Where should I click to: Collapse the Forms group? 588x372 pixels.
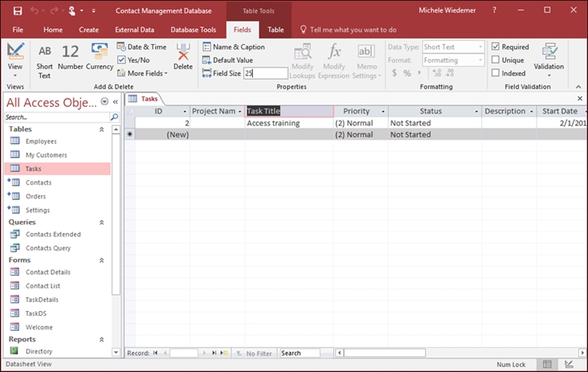coord(101,260)
